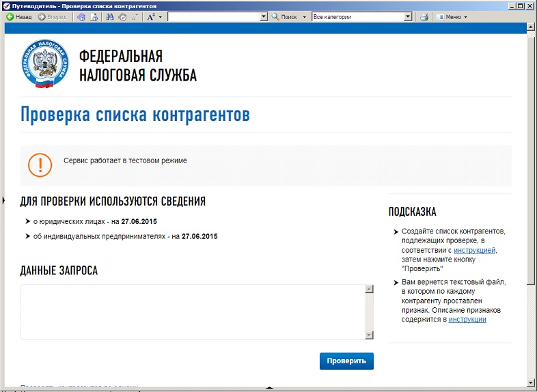Expand the arrow next to Поиск button
The height and width of the screenshot is (392, 537).
305,16
